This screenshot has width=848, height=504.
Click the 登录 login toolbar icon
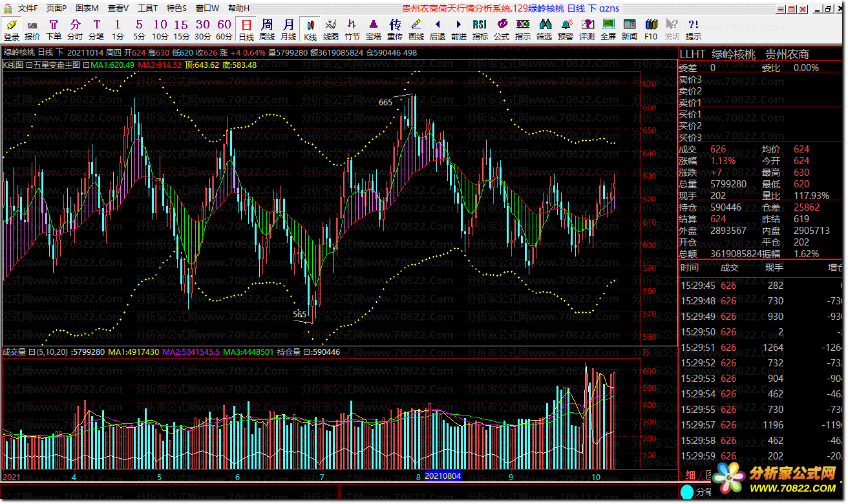pyautogui.click(x=12, y=29)
